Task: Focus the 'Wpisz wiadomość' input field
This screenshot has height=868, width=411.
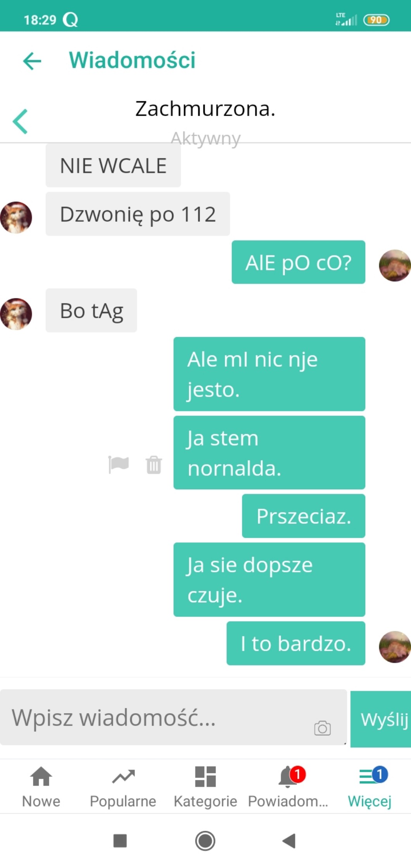Action: (173, 717)
